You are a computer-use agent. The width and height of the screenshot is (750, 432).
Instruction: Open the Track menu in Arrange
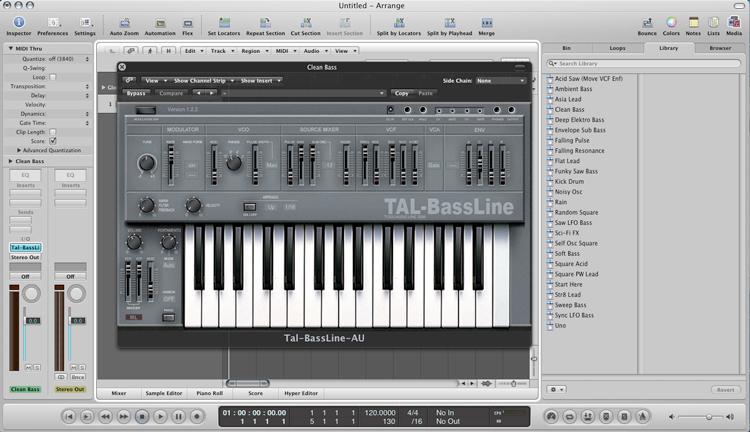click(222, 51)
